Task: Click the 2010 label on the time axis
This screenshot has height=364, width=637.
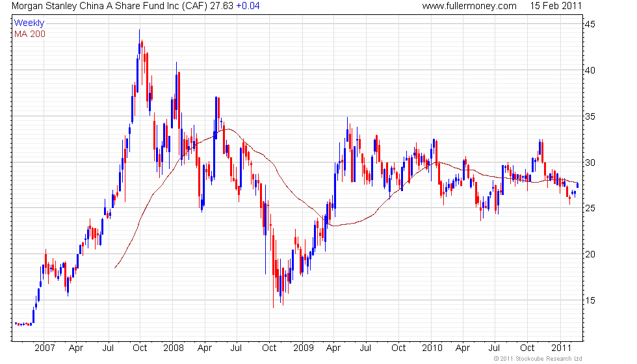Action: 432,348
